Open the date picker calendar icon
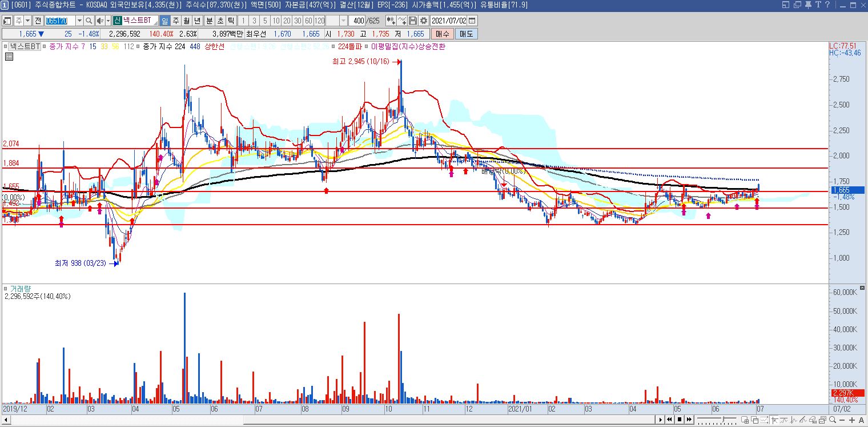The height and width of the screenshot is (427, 868). point(472,21)
